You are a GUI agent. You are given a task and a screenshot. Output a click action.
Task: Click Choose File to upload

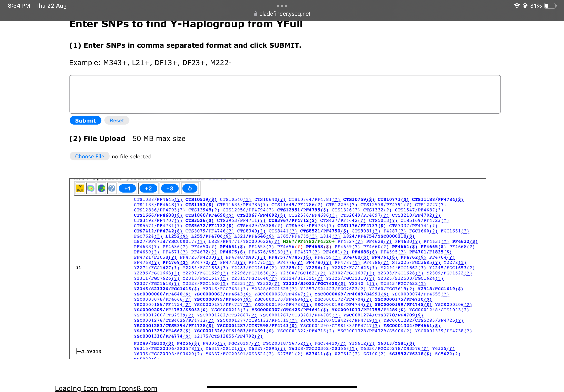pyautogui.click(x=89, y=157)
